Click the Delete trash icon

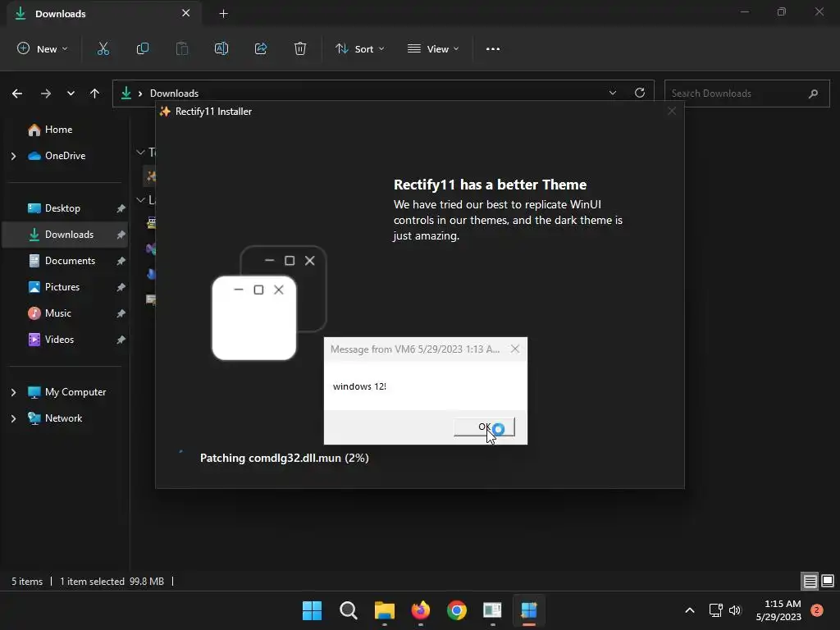[300, 48]
